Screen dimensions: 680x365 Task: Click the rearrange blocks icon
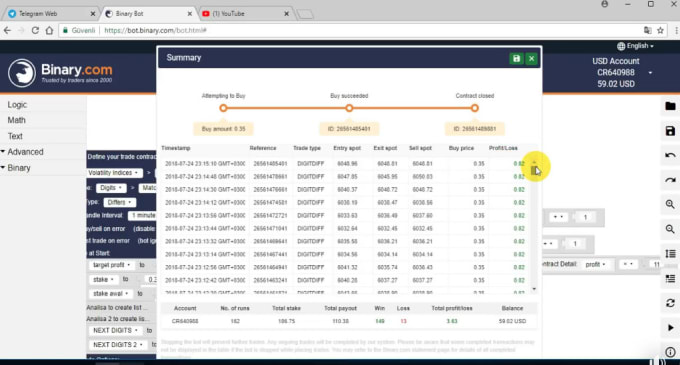pos(670,254)
